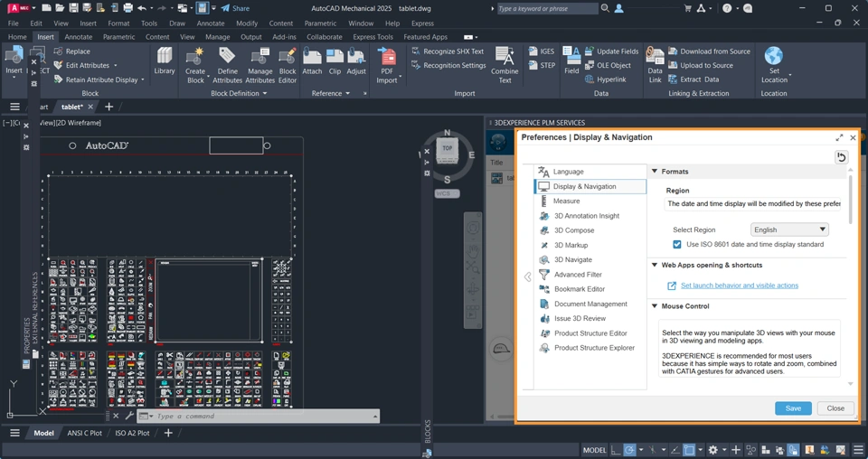
Task: Click the keyword search box in title bar
Action: pyautogui.click(x=547, y=8)
